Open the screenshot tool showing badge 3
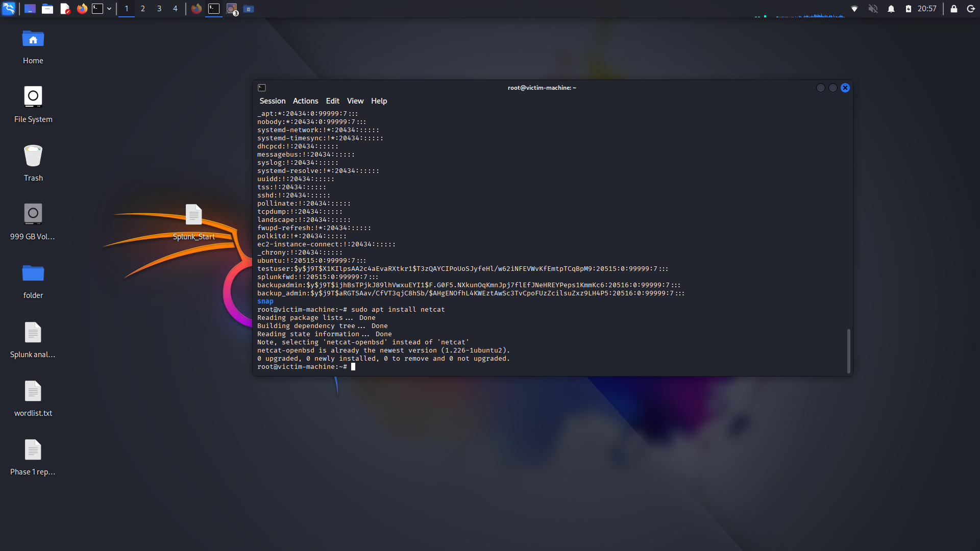The image size is (980, 551). point(231,9)
